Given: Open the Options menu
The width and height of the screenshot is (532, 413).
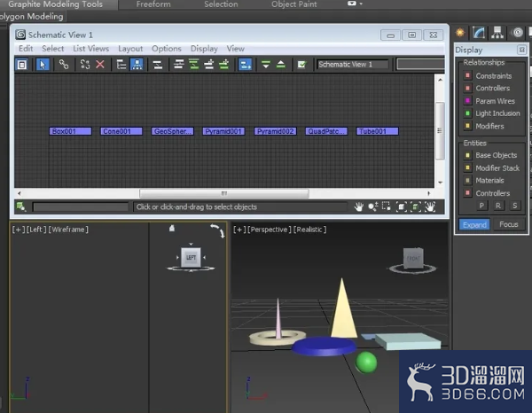Looking at the screenshot, I should 167,49.
